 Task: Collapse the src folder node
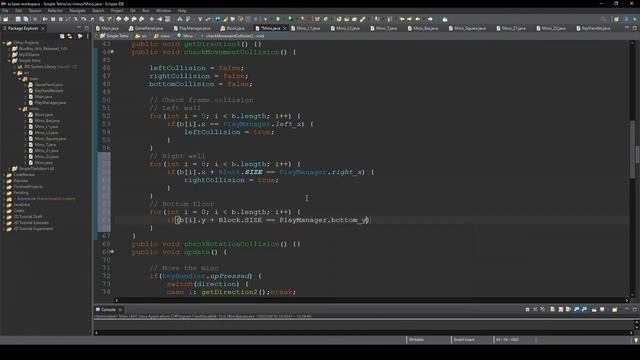pos(15,73)
